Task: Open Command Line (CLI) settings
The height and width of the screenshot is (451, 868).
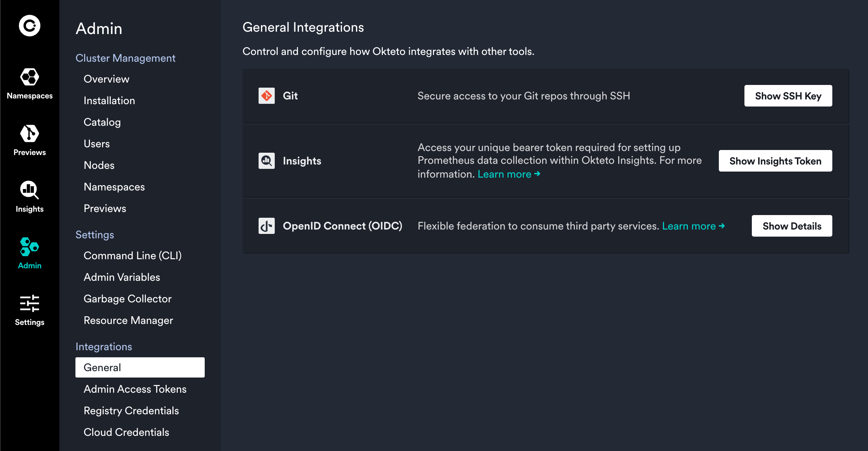Action: (x=132, y=256)
